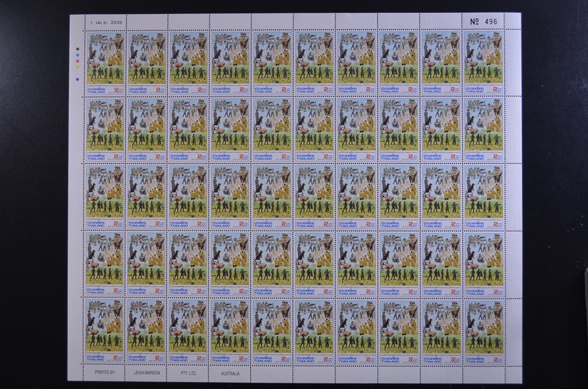This screenshot has height=389, width=588.
Task: Click the stamp directly below number 496
Action: pos(483,62)
